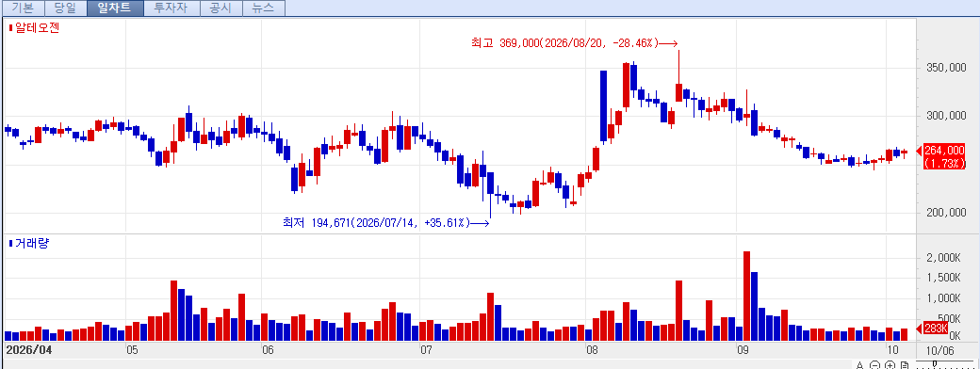Click the zoom in plus icon
The width and height of the screenshot is (980, 369).
[890, 365]
